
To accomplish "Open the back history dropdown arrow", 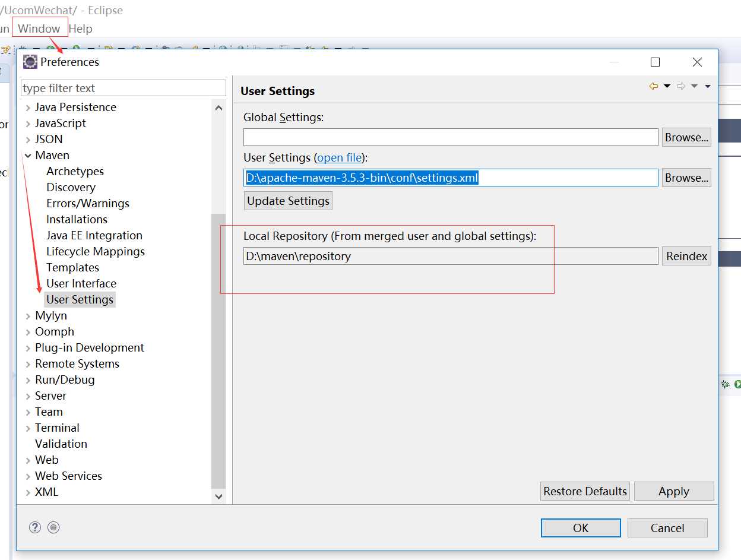I will pos(667,87).
